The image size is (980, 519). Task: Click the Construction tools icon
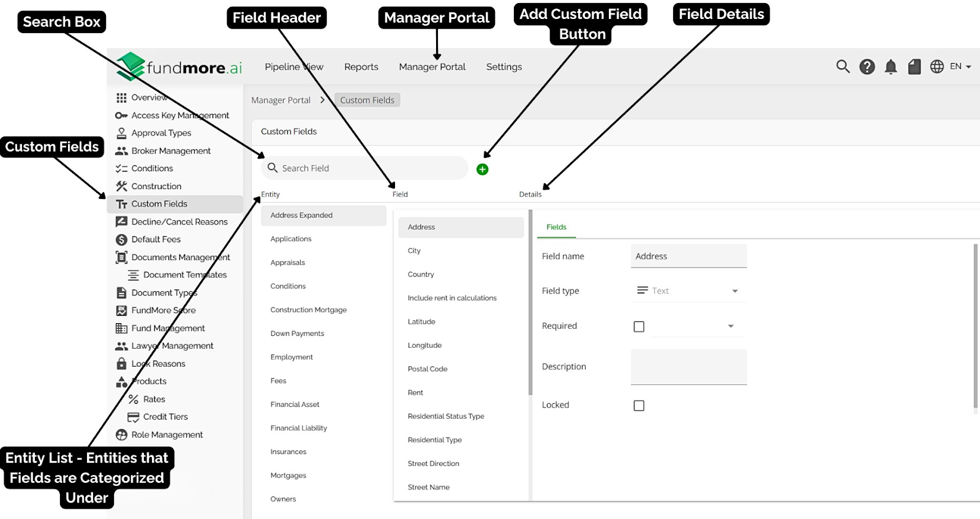[121, 186]
